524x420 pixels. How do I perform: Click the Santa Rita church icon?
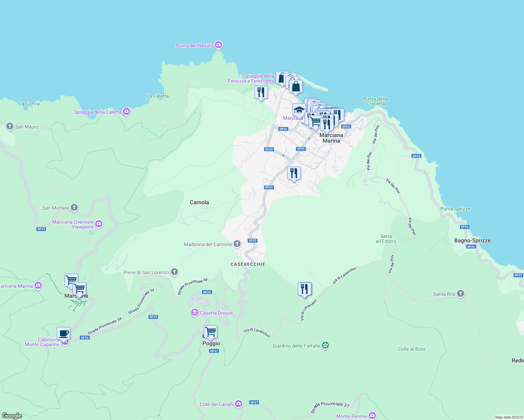click(x=461, y=294)
